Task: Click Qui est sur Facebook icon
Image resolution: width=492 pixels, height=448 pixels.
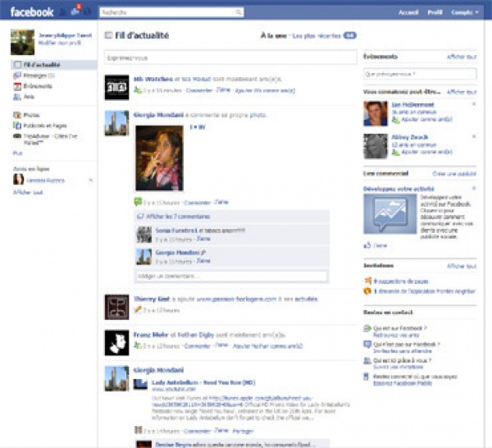Action: pyautogui.click(x=367, y=329)
